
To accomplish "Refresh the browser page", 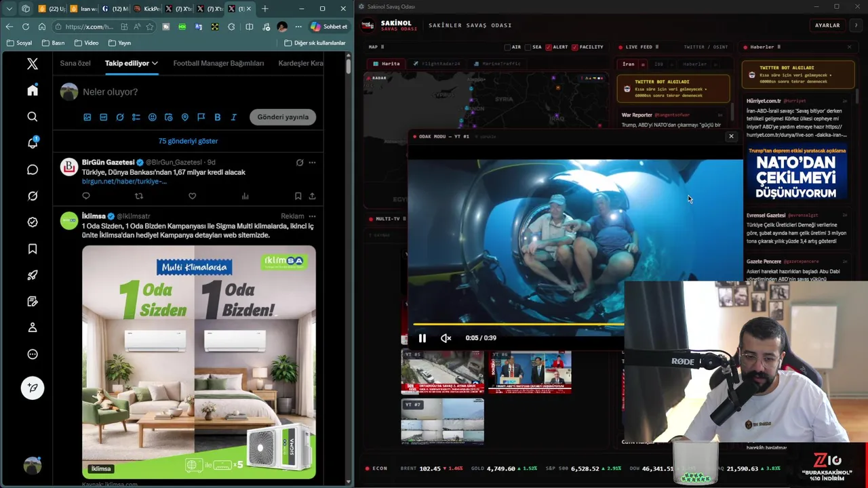I will (26, 26).
